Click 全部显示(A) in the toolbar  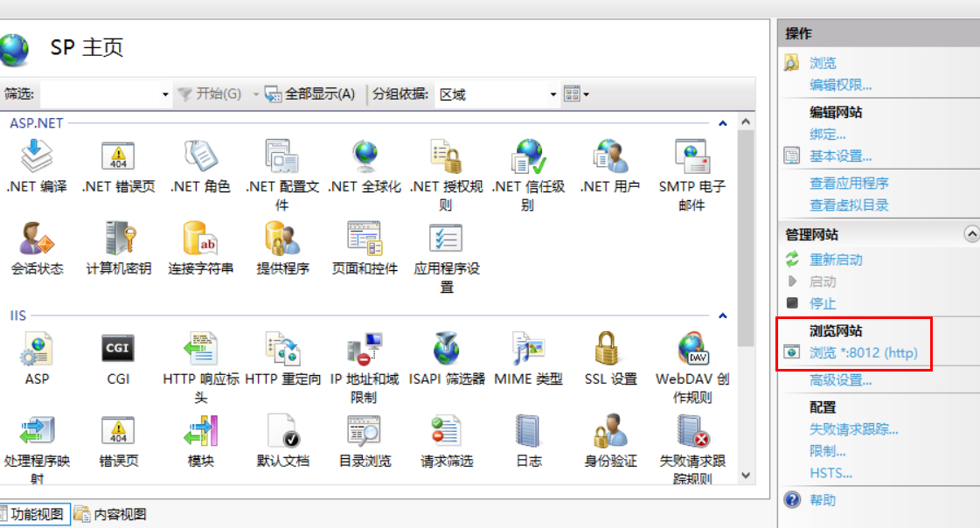tap(310, 94)
